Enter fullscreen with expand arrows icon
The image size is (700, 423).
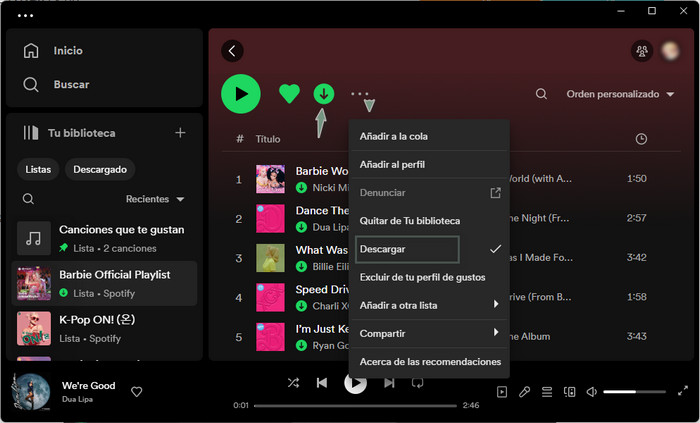tap(683, 391)
